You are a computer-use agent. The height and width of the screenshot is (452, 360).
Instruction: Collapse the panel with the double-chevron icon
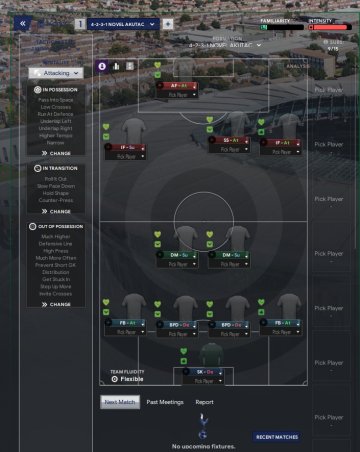[x=23, y=24]
